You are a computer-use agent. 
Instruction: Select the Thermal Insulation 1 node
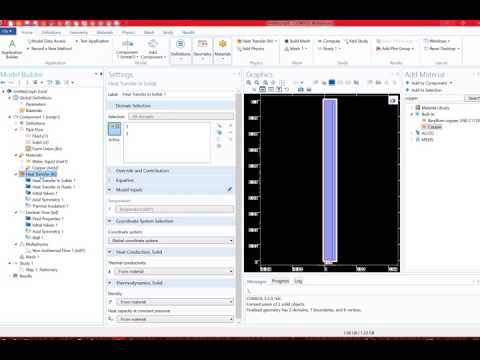tap(50, 206)
